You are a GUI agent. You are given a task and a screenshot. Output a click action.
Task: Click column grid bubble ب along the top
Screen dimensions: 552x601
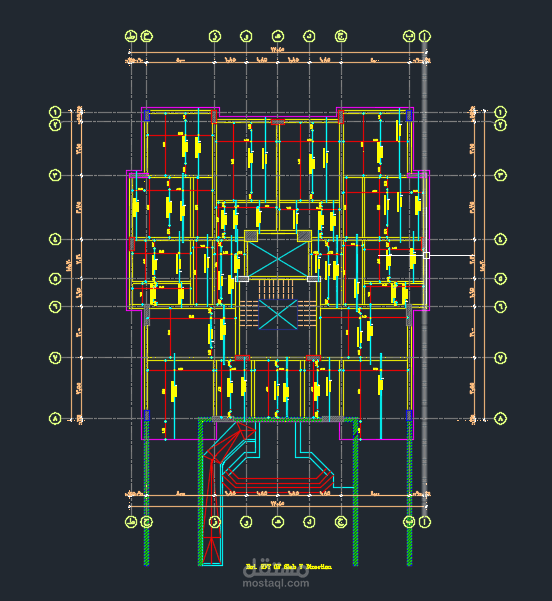point(409,36)
